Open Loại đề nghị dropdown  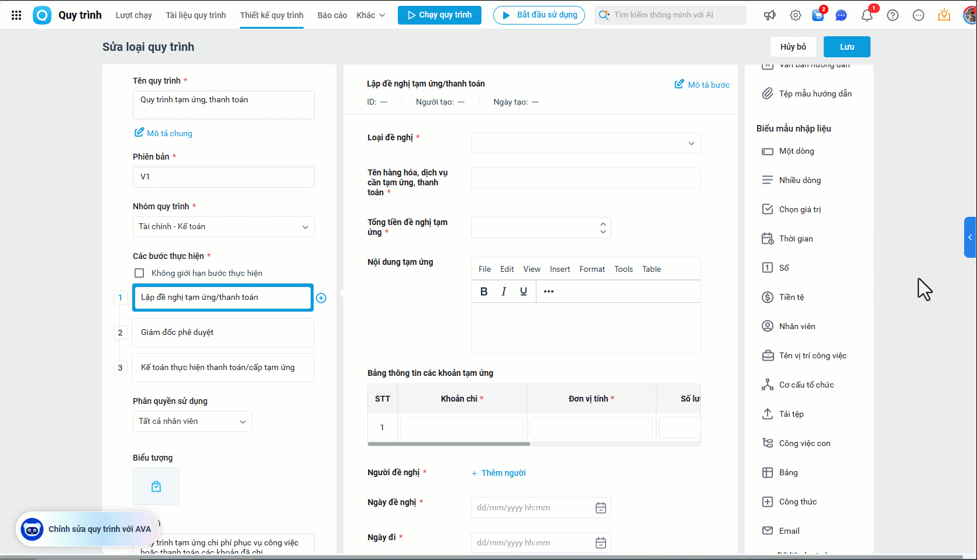[x=586, y=143]
